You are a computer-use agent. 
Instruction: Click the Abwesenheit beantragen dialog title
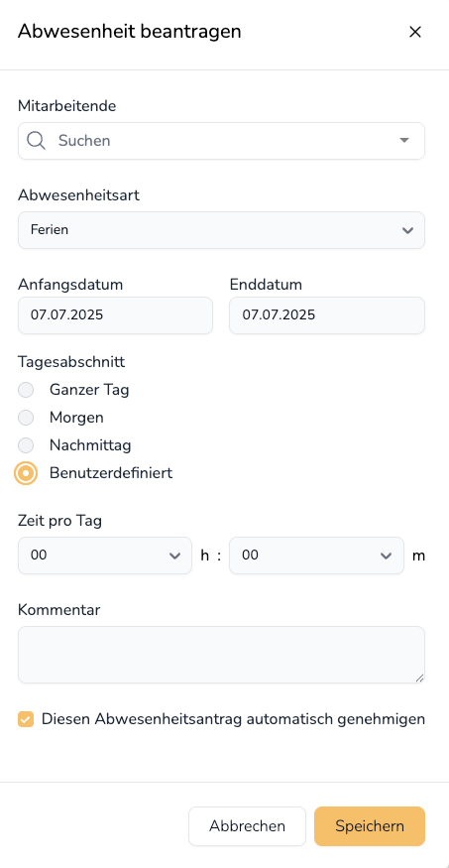(x=130, y=32)
